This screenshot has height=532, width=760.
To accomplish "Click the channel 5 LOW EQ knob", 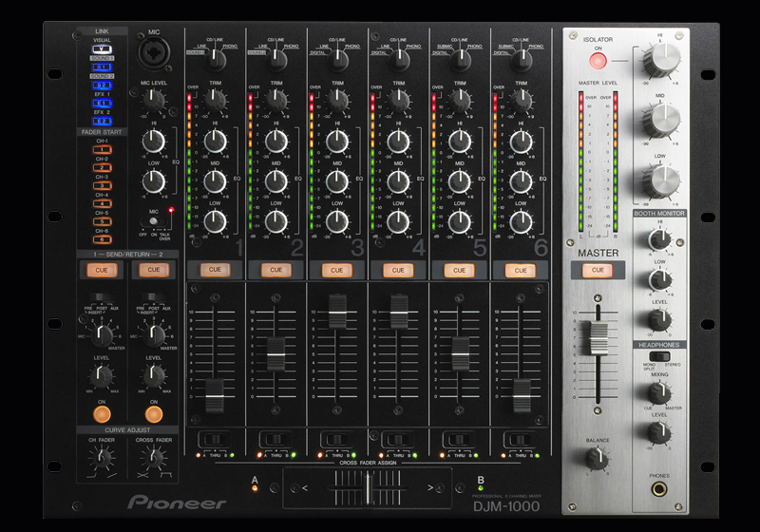I will click(460, 222).
